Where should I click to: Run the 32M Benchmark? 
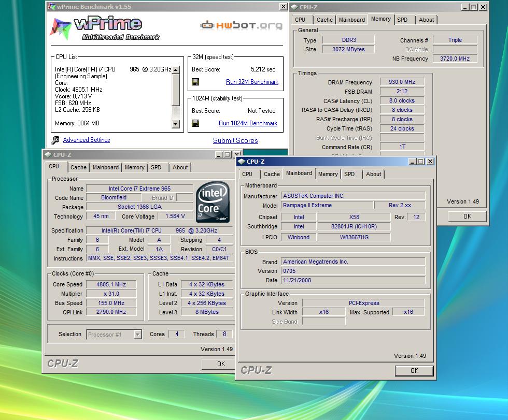pos(252,82)
